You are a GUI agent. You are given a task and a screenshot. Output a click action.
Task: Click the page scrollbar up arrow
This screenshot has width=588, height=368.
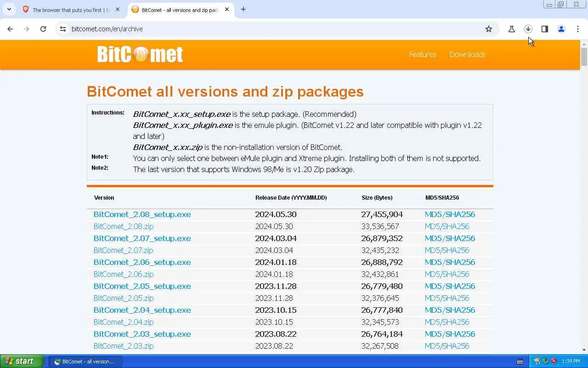coord(584,43)
